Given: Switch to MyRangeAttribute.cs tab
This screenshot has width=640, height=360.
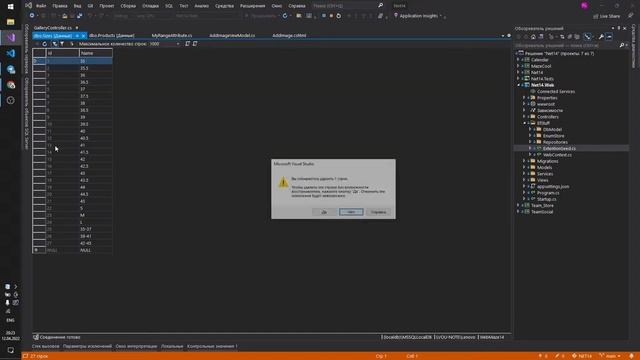Looking at the screenshot, I should (x=172, y=36).
